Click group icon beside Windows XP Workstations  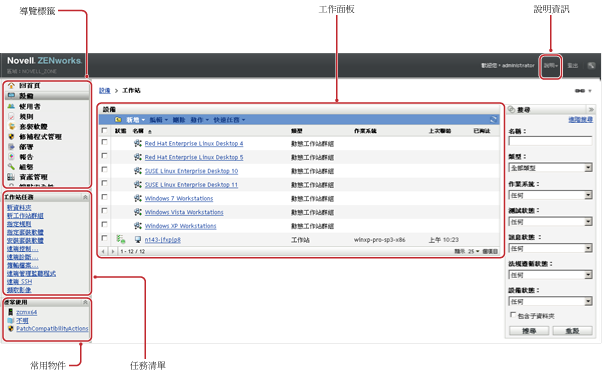(138, 226)
